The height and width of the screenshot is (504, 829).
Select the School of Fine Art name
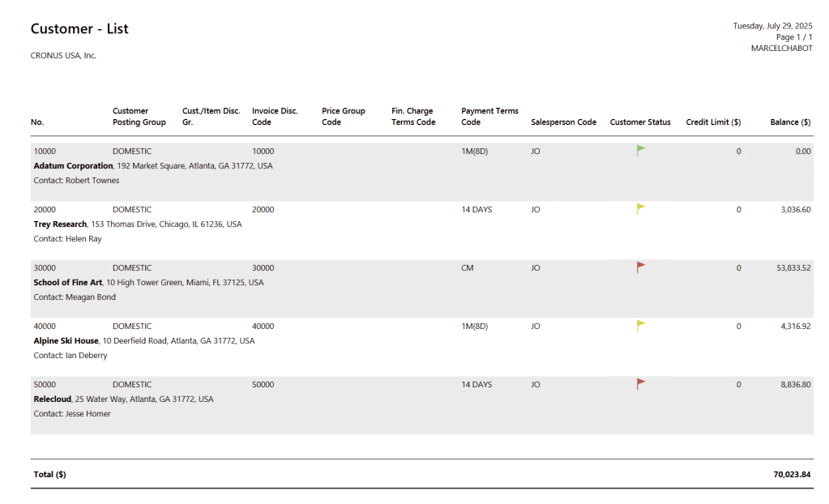(68, 283)
